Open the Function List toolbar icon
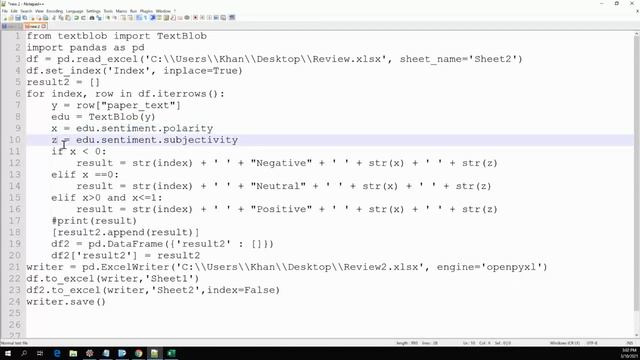Screen dimensions: 640x360 tap(173, 18)
